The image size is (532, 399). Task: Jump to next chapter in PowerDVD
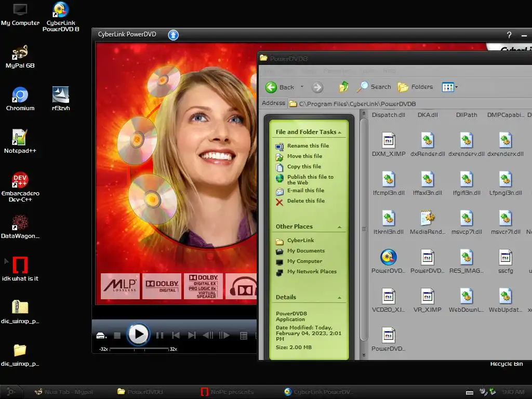(x=192, y=336)
